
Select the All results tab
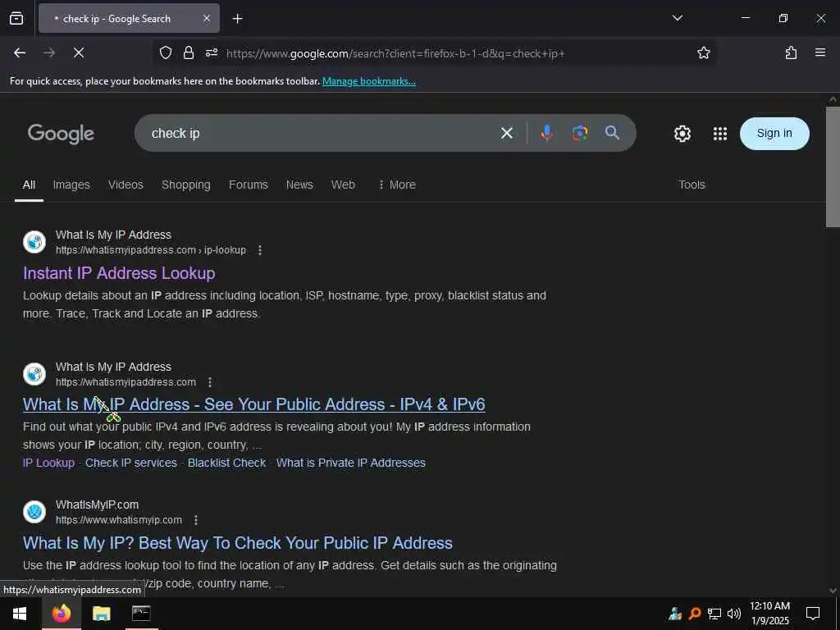pyautogui.click(x=29, y=185)
